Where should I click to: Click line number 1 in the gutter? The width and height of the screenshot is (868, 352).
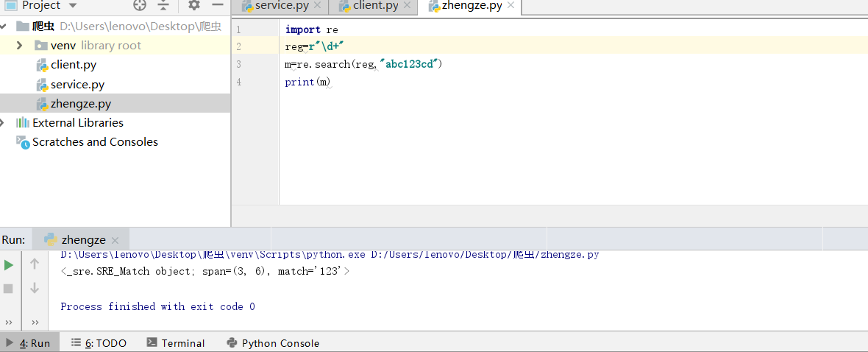click(x=238, y=30)
